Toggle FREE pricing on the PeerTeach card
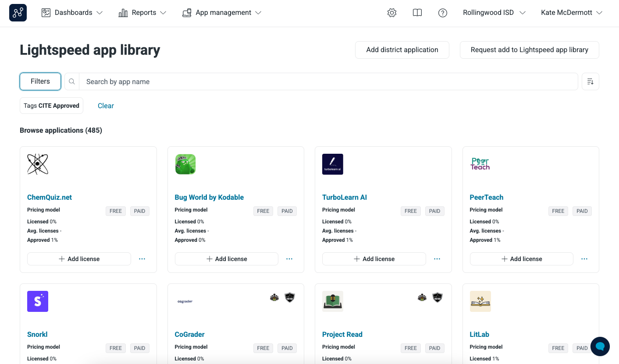Screen dimensions: 619x364 click(558, 211)
